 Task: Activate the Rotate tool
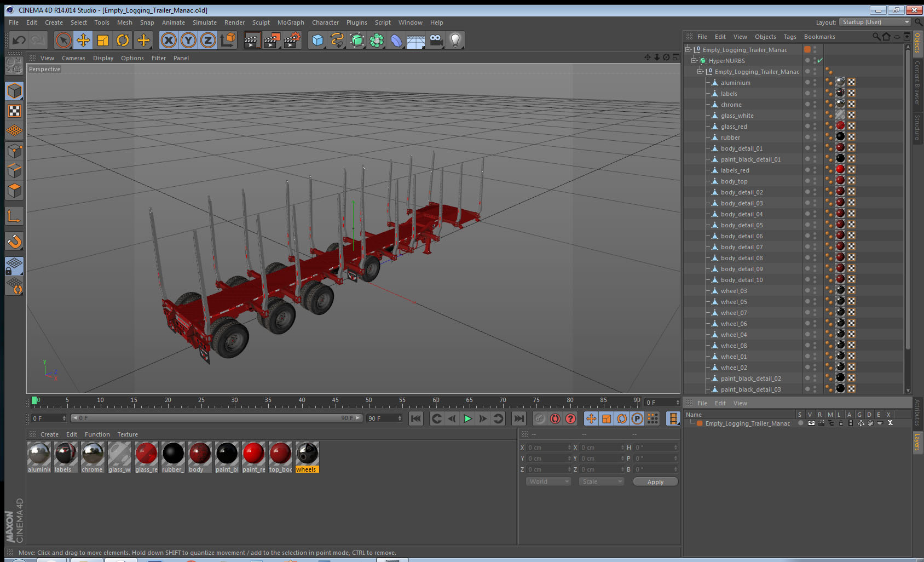[x=123, y=40]
